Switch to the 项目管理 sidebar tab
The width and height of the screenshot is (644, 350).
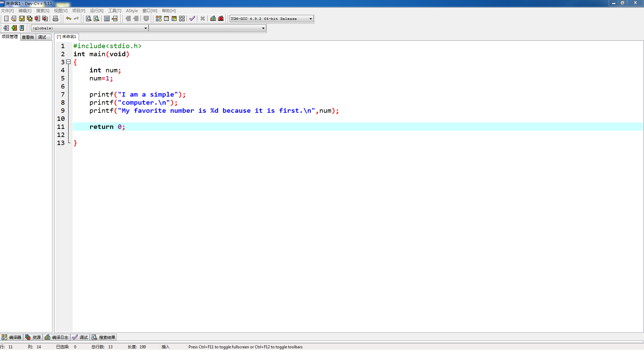click(10, 37)
